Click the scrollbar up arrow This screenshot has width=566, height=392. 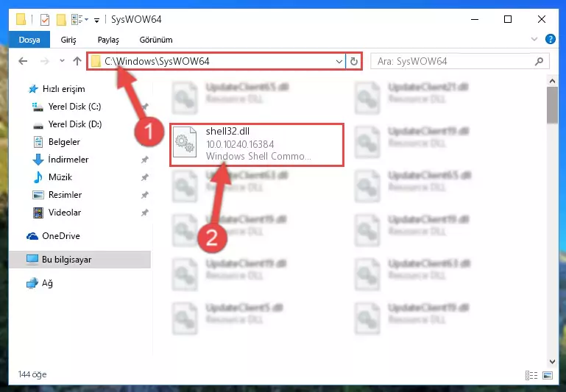pyautogui.click(x=552, y=81)
